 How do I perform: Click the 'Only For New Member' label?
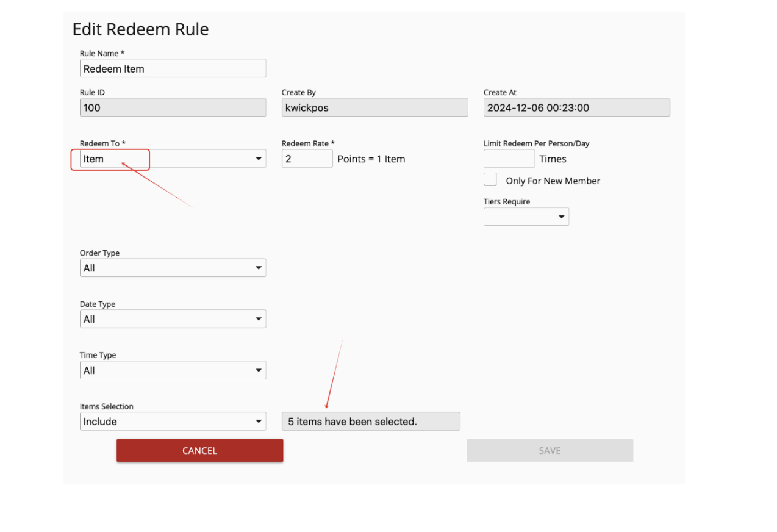[553, 181]
